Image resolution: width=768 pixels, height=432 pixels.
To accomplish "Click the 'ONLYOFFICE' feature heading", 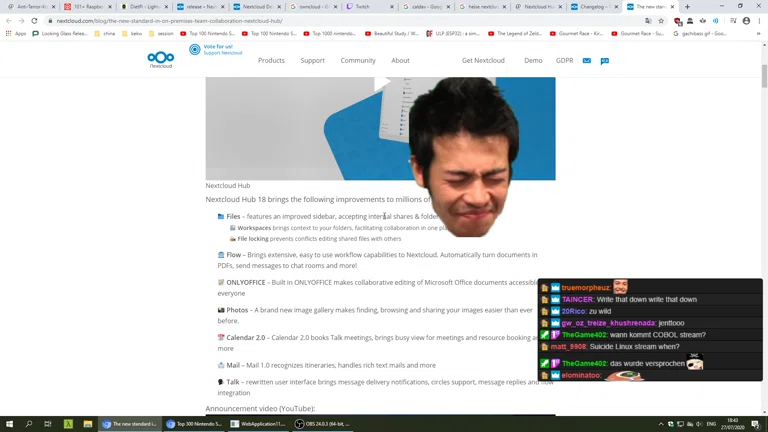I will pyautogui.click(x=245, y=283).
